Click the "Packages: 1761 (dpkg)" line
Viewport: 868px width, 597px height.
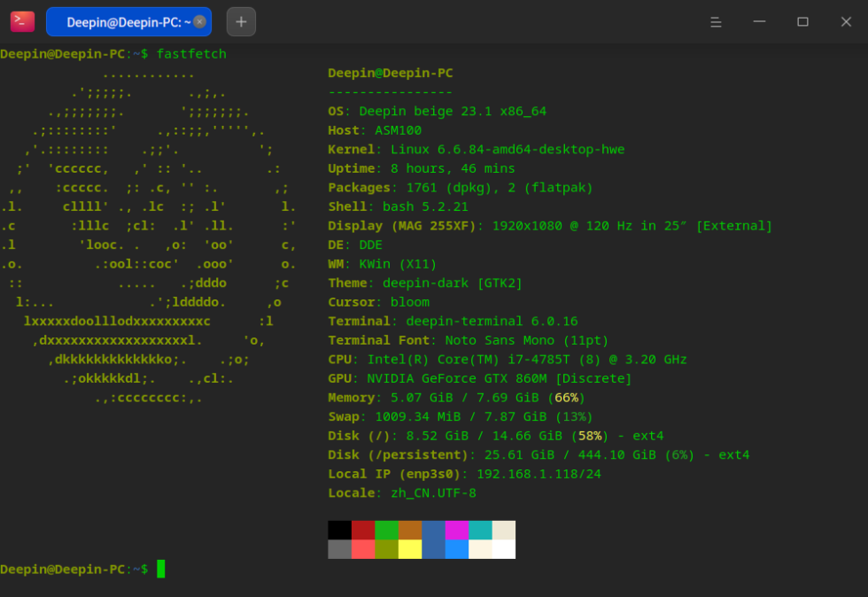point(461,188)
